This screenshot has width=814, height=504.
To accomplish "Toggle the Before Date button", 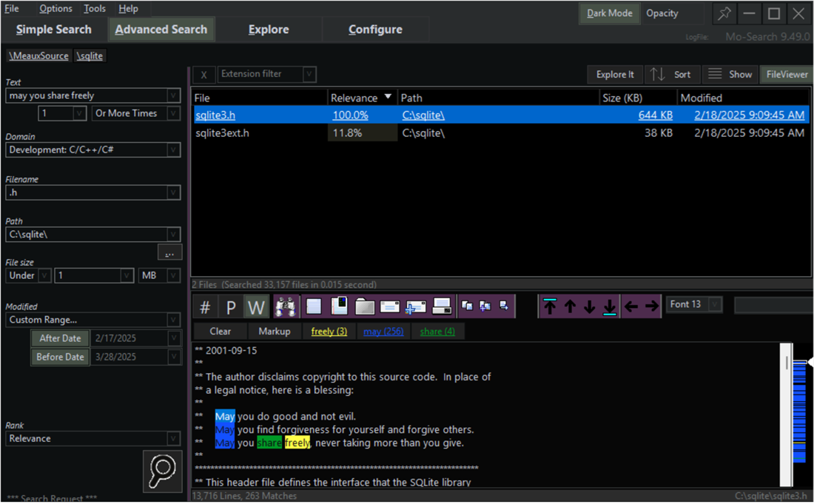I will tap(60, 357).
